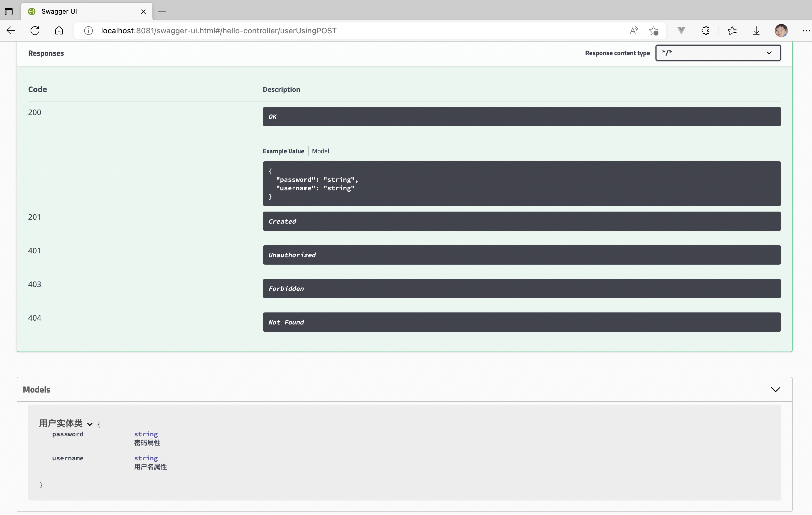Open the tab actions menu icon
812x515 pixels.
9,11
